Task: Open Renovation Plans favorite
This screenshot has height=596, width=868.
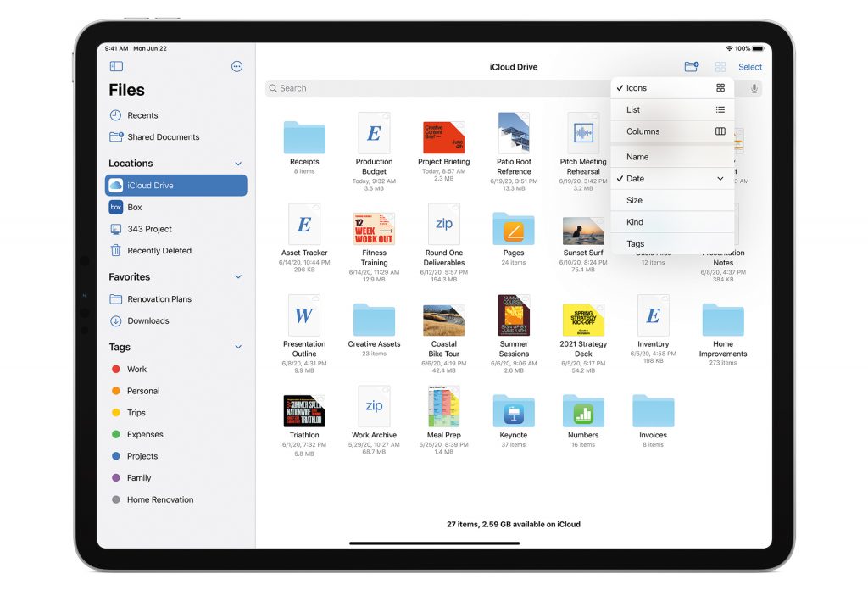Action: click(176, 299)
